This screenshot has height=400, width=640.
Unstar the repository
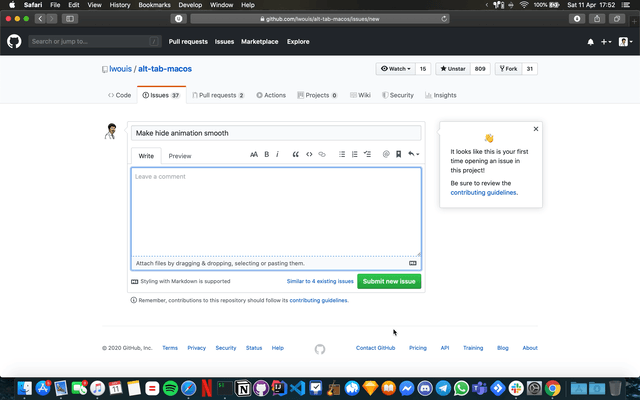pyautogui.click(x=453, y=69)
